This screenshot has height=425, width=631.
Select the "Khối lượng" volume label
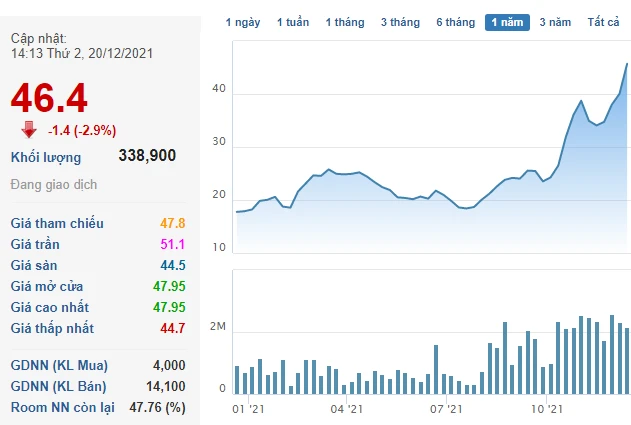(46, 157)
